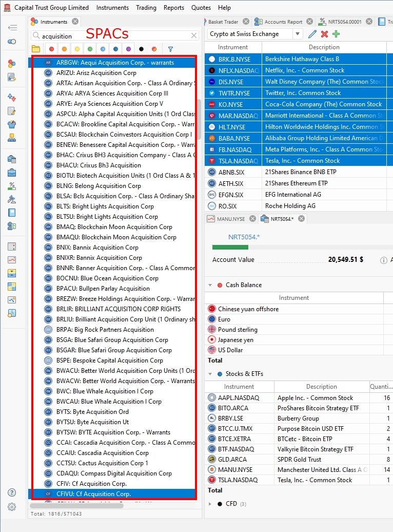Edit the watchlist with the pencil icon
The width and height of the screenshot is (393, 532).
tap(312, 34)
